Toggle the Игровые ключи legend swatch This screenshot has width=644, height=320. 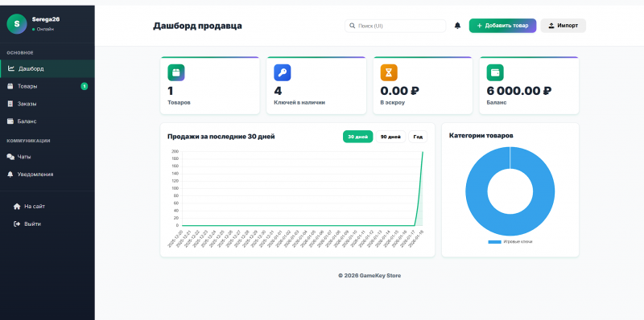tap(494, 242)
